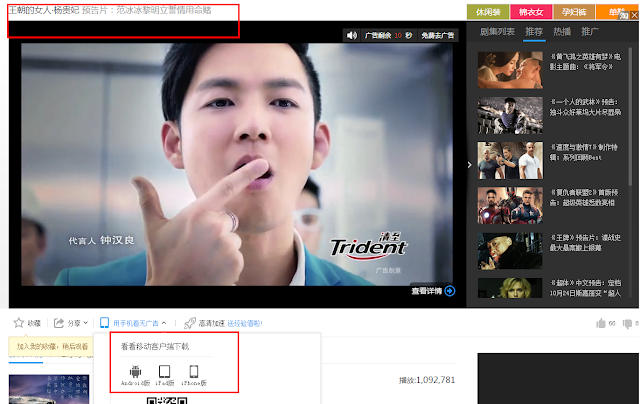Switch to the 热播 tab
Viewport: 640px width, 404px height.
[x=562, y=32]
